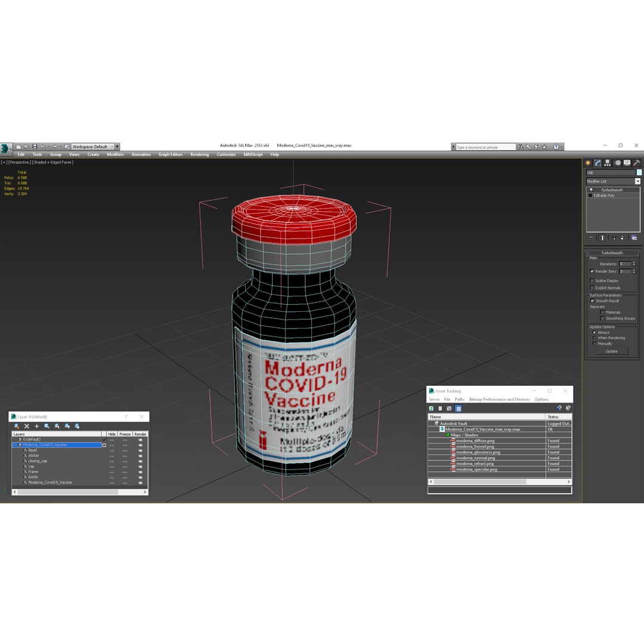
Task: Open the Hierarchy command panel tab
Action: pos(608,163)
